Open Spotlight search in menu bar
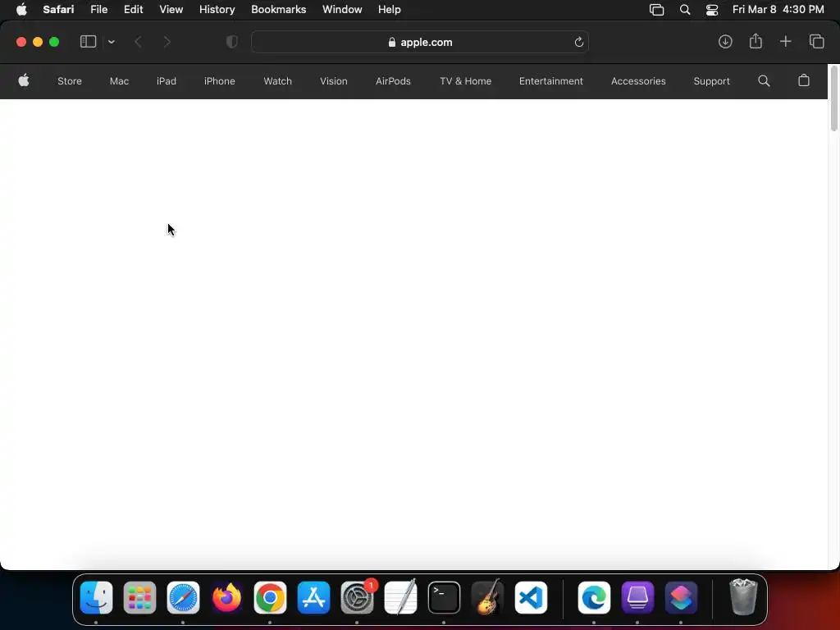Image resolution: width=840 pixels, height=630 pixels. (x=685, y=10)
